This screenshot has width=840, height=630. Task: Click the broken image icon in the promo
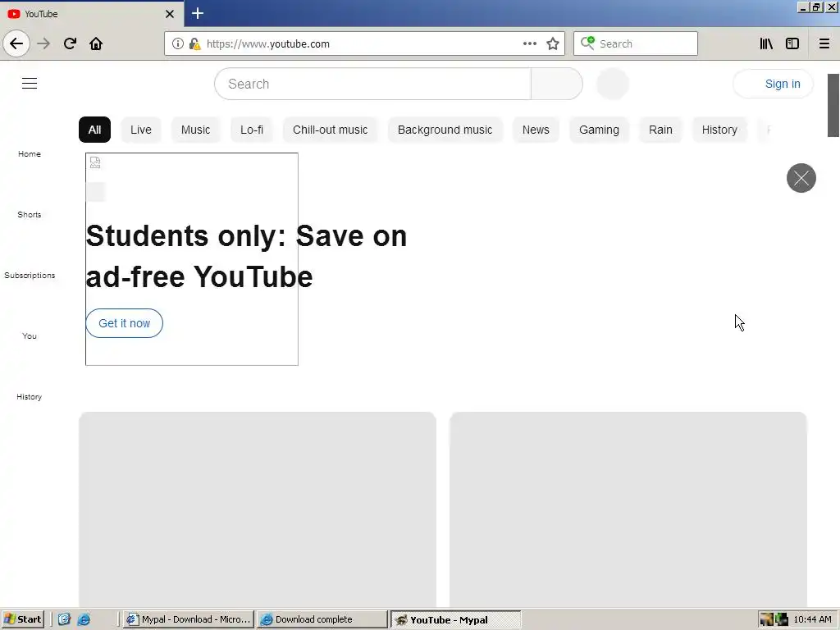tap(95, 162)
